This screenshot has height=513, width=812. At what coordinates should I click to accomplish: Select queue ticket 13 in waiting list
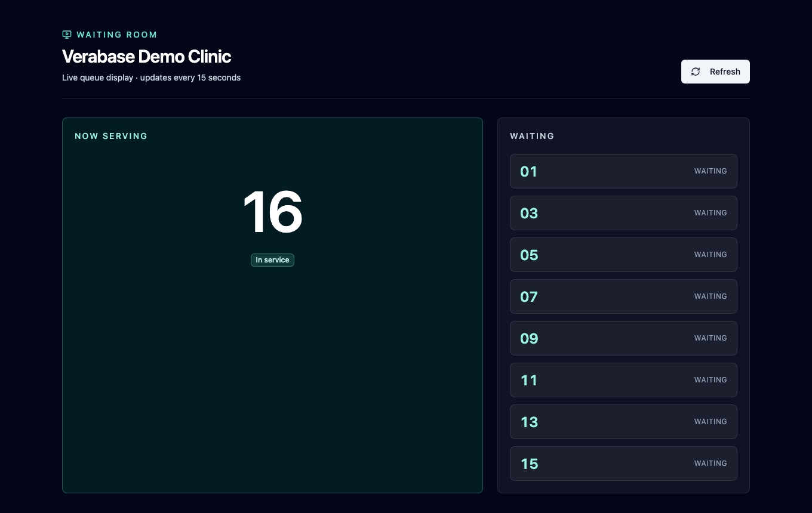(623, 422)
